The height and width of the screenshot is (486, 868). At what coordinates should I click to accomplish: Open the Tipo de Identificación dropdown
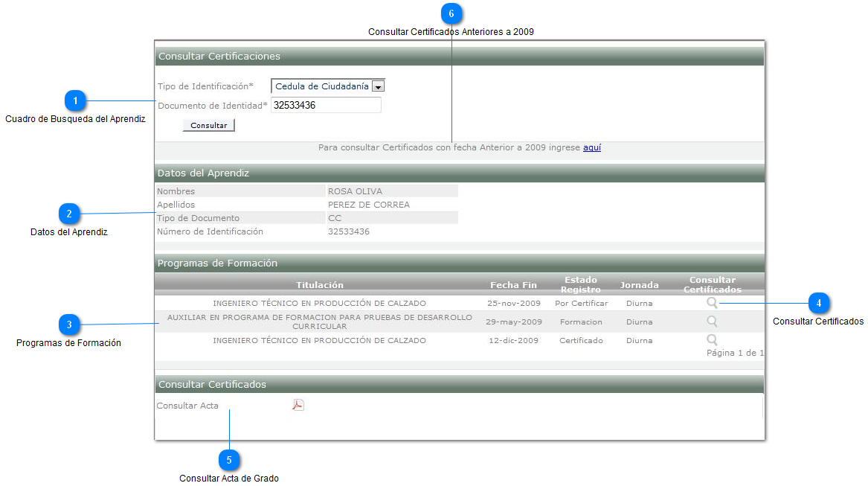[x=327, y=86]
